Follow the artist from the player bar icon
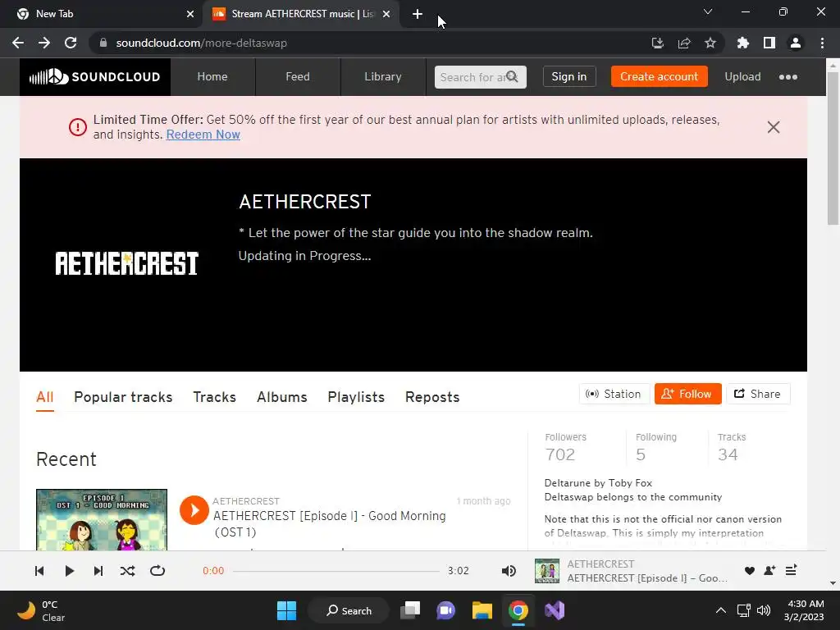This screenshot has height=630, width=840. point(769,571)
